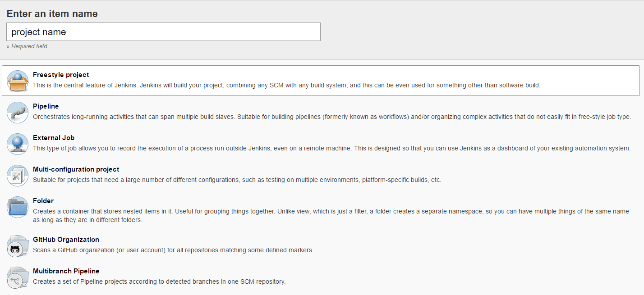Click the Freestyle project box icon
644x295 pixels.
point(18,81)
